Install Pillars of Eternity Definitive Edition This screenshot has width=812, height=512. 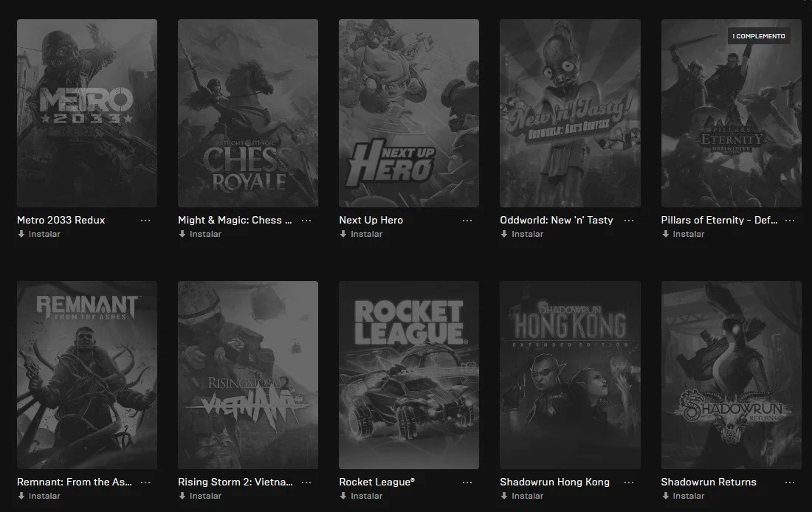tap(683, 234)
